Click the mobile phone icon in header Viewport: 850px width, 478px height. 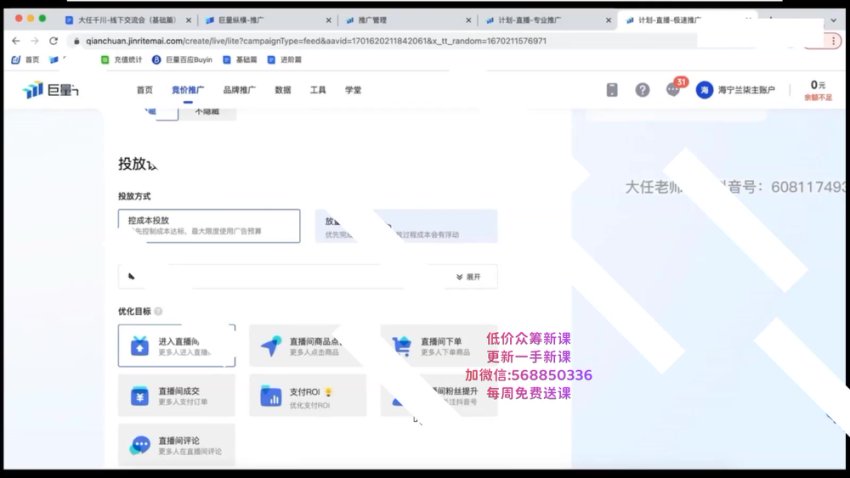(x=612, y=90)
